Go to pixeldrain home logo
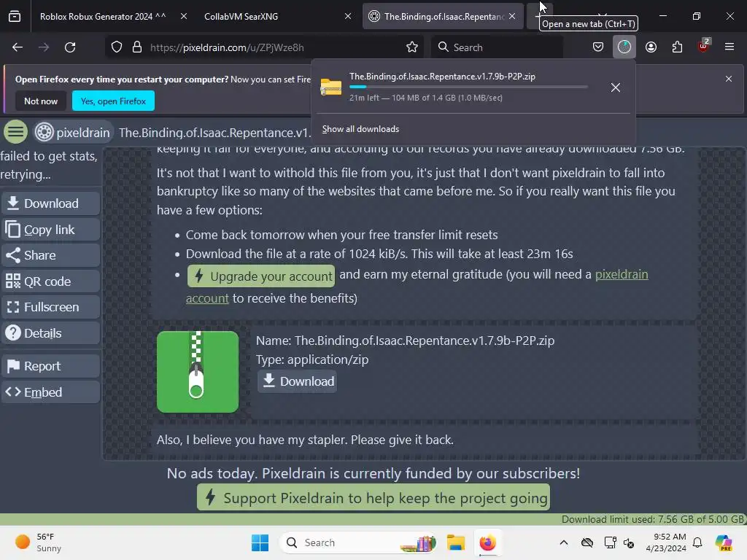This screenshot has height=560, width=747. pos(72,133)
